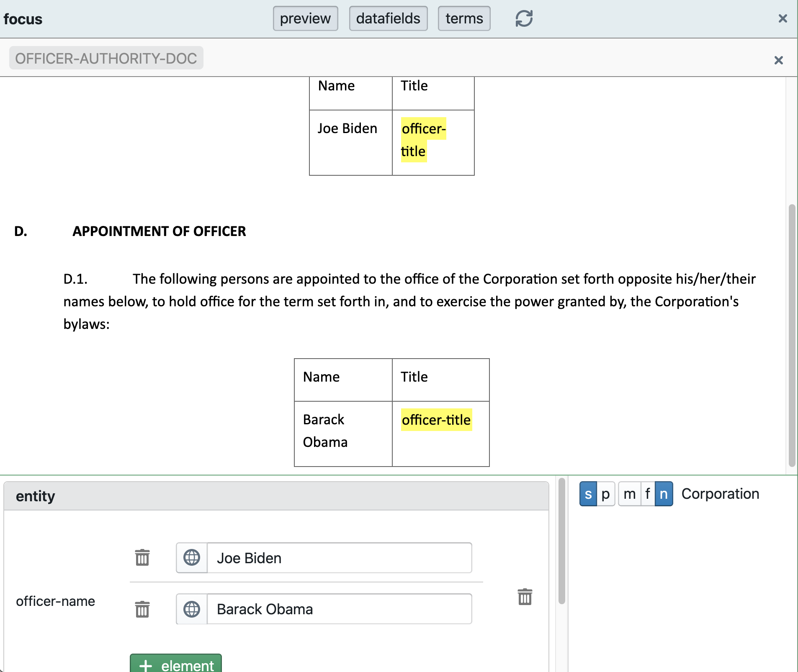The height and width of the screenshot is (672, 798).
Task: Add a new element to officer-name
Action: point(176,664)
